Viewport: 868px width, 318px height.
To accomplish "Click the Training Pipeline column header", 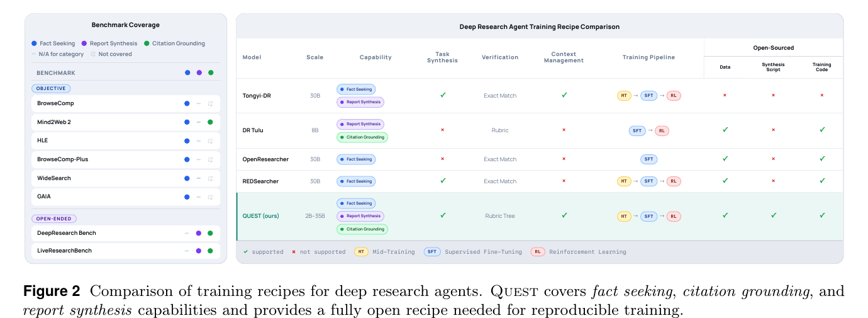I will (x=648, y=57).
